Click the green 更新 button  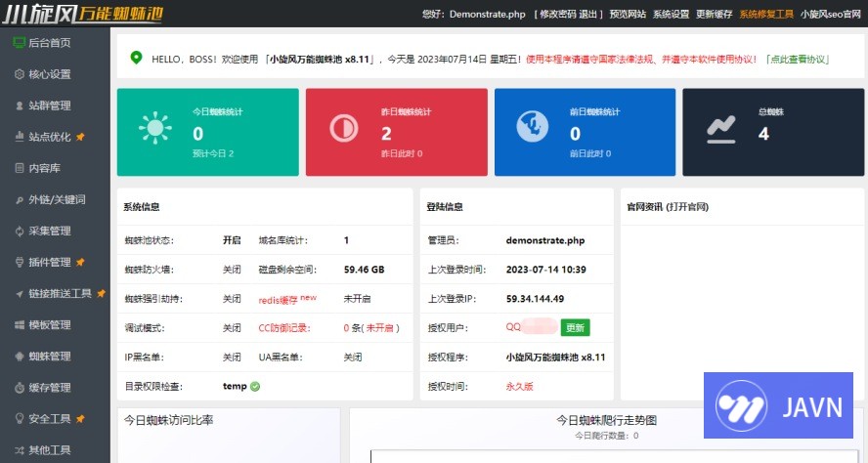pos(575,327)
